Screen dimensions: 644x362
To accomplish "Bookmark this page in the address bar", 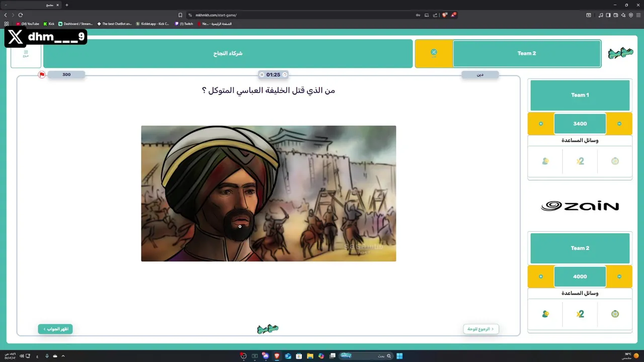I will (x=180, y=15).
